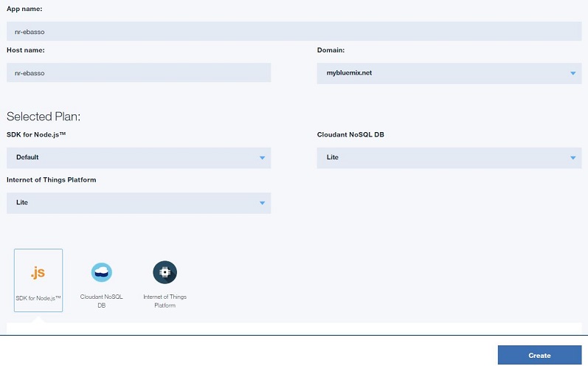
Task: Click the 'Host name:' label
Action: click(x=26, y=50)
